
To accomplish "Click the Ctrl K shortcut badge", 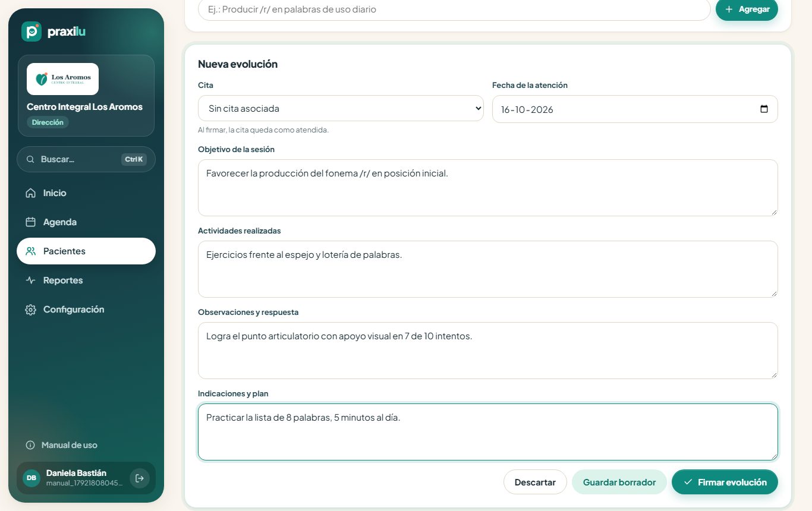I will [x=134, y=159].
